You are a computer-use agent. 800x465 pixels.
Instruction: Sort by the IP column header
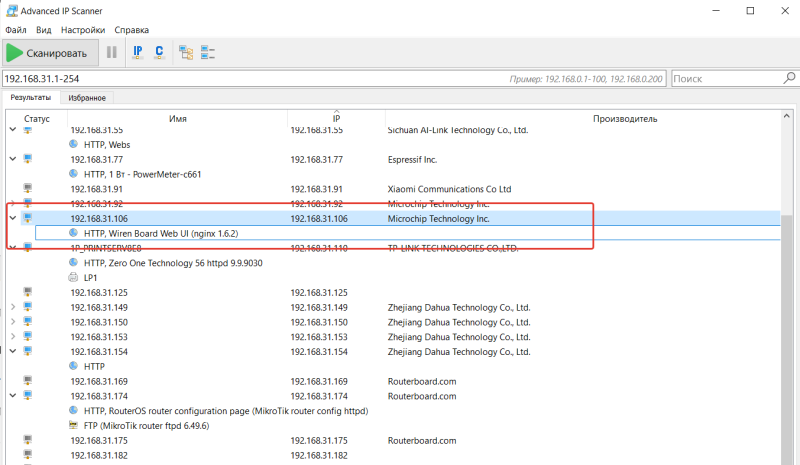[336, 118]
